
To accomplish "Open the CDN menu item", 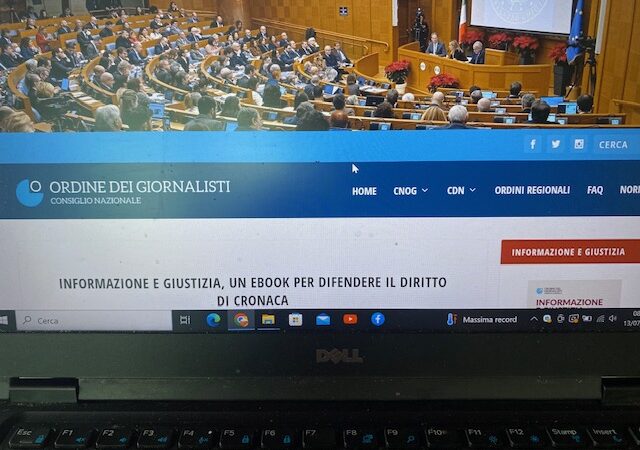I will [x=456, y=190].
